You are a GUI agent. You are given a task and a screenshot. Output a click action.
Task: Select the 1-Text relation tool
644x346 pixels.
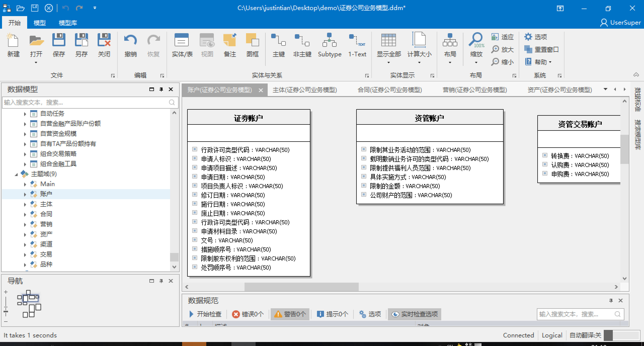(x=357, y=46)
